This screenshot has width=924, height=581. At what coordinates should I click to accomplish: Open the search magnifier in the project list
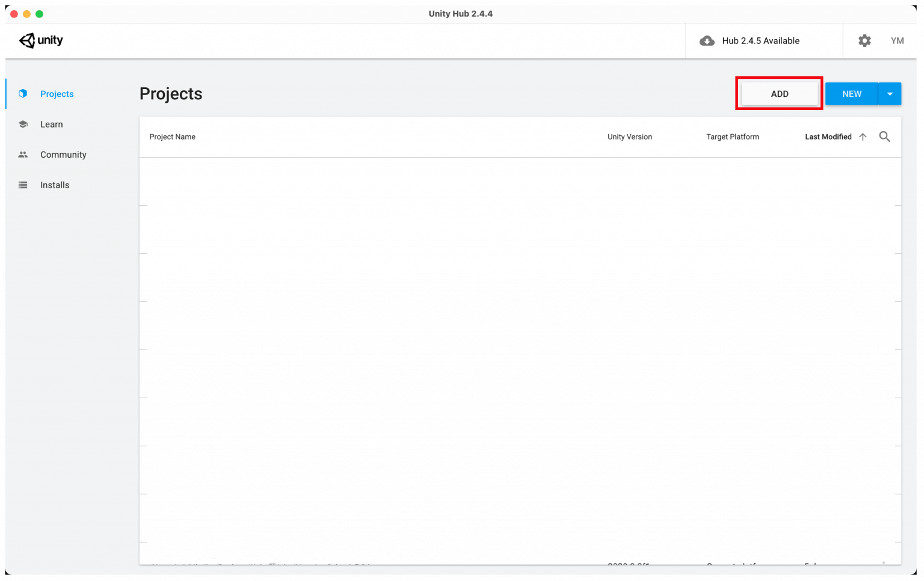tap(884, 137)
